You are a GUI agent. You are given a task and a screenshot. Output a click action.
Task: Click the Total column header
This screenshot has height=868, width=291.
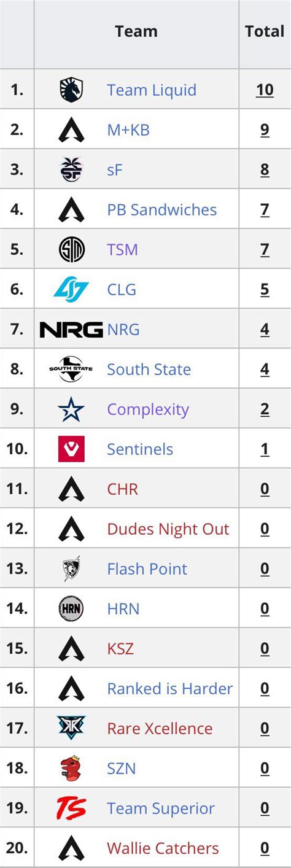coord(265,31)
